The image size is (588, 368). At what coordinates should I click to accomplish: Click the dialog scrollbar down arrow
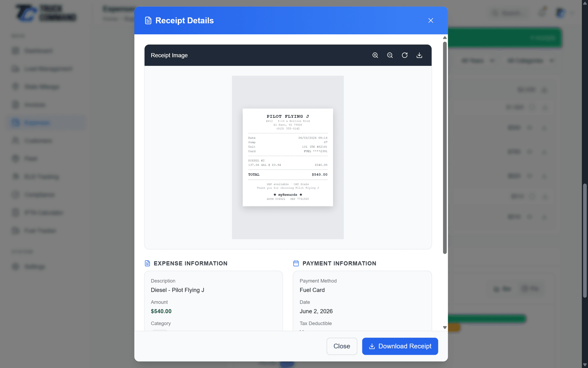pos(445,328)
